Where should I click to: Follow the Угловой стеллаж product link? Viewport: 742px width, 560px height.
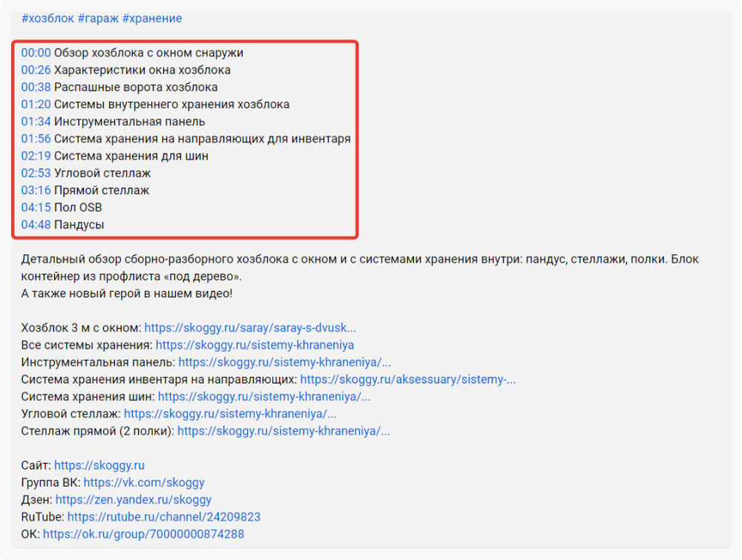click(x=230, y=414)
